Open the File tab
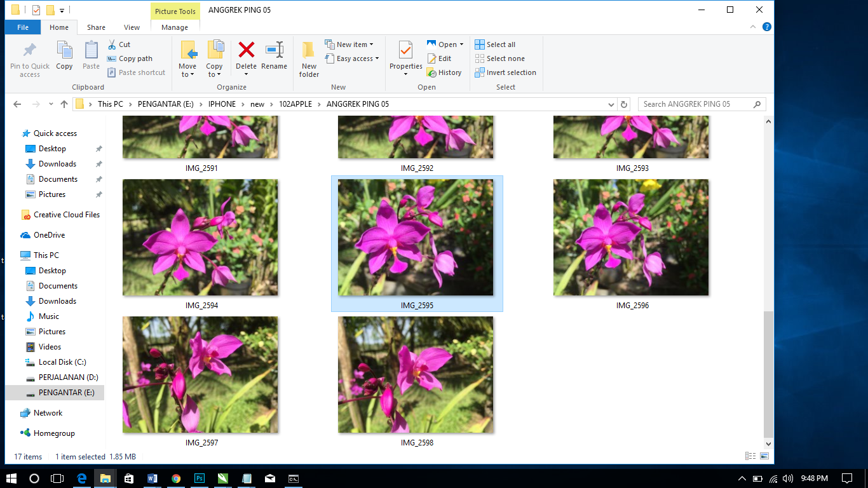This screenshot has width=868, height=488. coord(23,27)
